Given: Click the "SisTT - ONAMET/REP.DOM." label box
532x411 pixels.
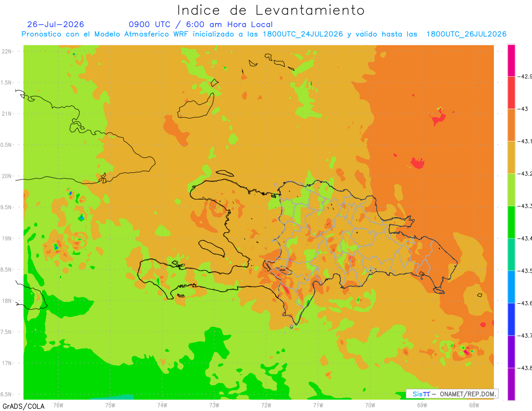Looking at the screenshot, I should 453,394.
